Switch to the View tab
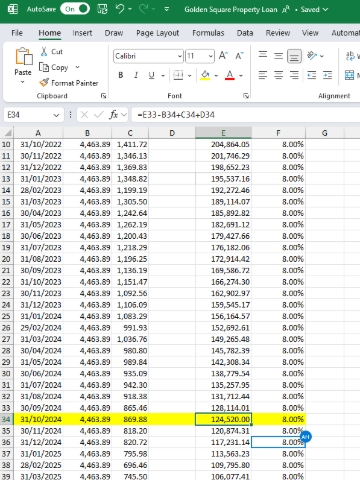Viewport: 360px width, 480px height. point(310,33)
